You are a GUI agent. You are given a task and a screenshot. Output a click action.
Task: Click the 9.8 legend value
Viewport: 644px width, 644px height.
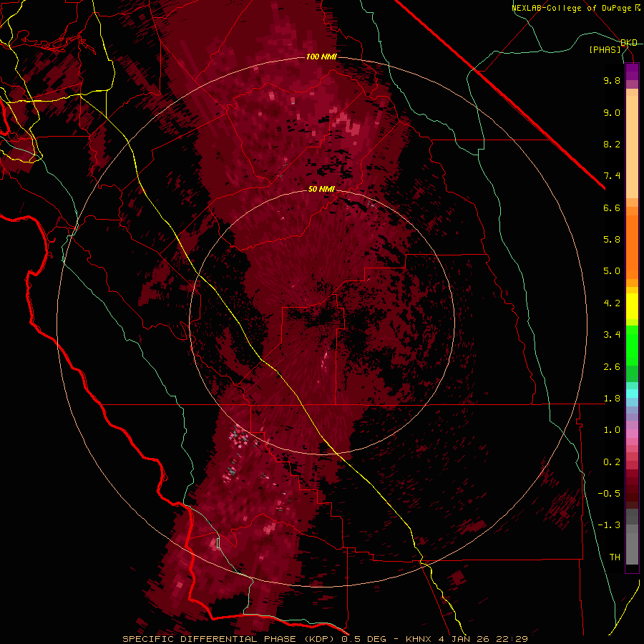612,80
